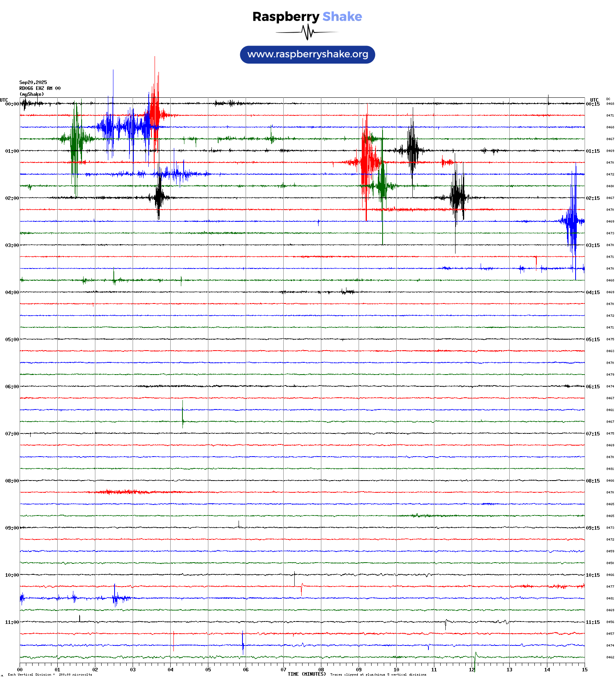Viewport: 616px width, 680px height.
Task: Select the minute 15 tick label at bottom
Action: click(x=585, y=670)
